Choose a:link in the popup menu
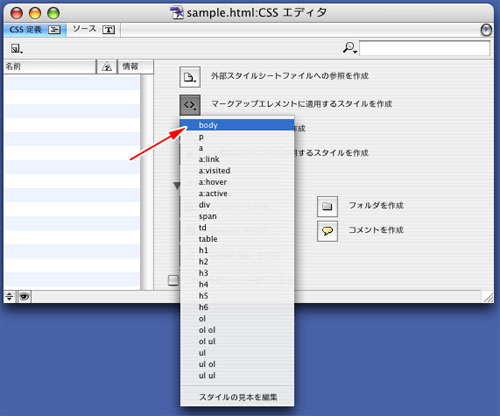 [237, 159]
